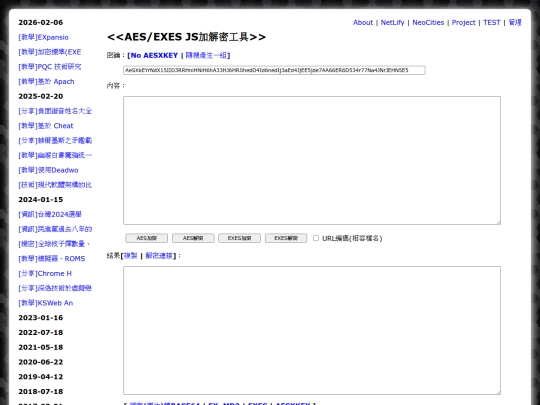Expand the 2018-07-18 date section
The image size is (540, 405).
[41, 392]
